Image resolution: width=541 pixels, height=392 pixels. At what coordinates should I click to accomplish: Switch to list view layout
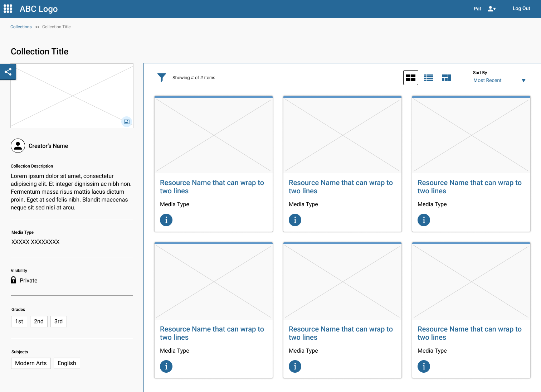[x=429, y=78]
